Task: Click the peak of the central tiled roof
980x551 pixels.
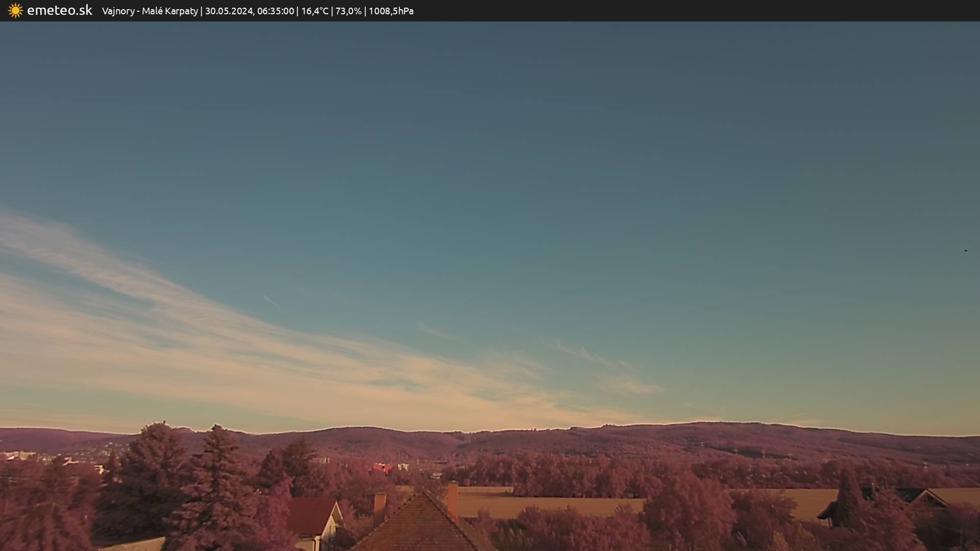Action: (423, 493)
